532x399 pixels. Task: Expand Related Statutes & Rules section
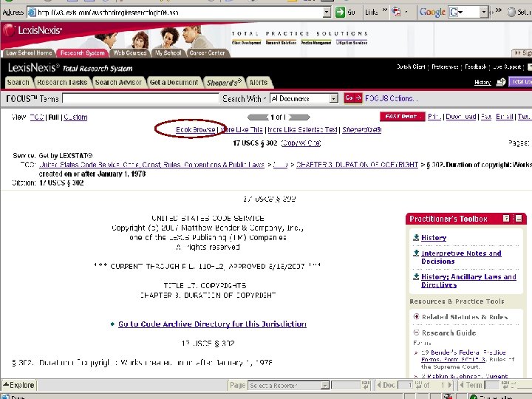pos(416,316)
